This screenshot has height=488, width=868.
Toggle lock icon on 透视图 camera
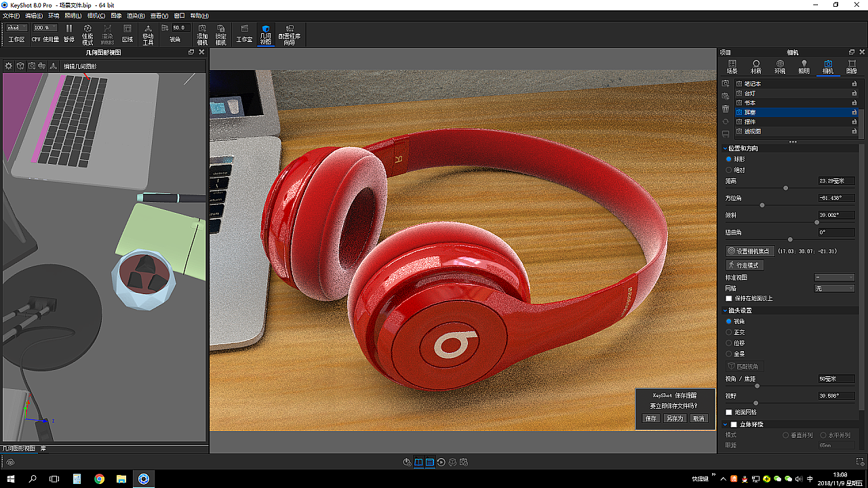click(854, 131)
